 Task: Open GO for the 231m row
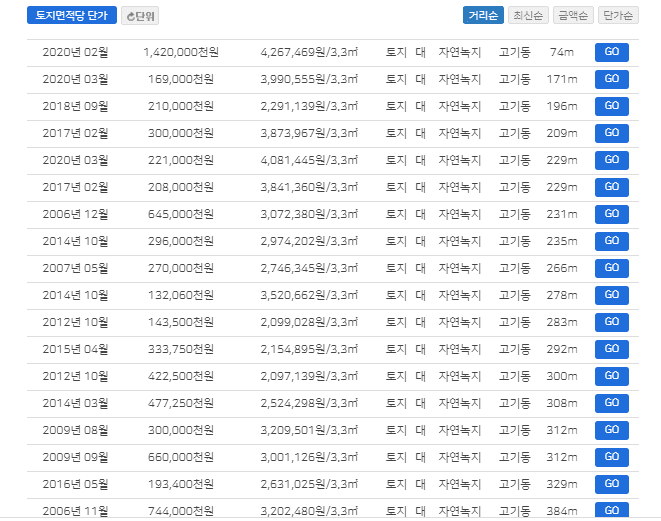612,214
